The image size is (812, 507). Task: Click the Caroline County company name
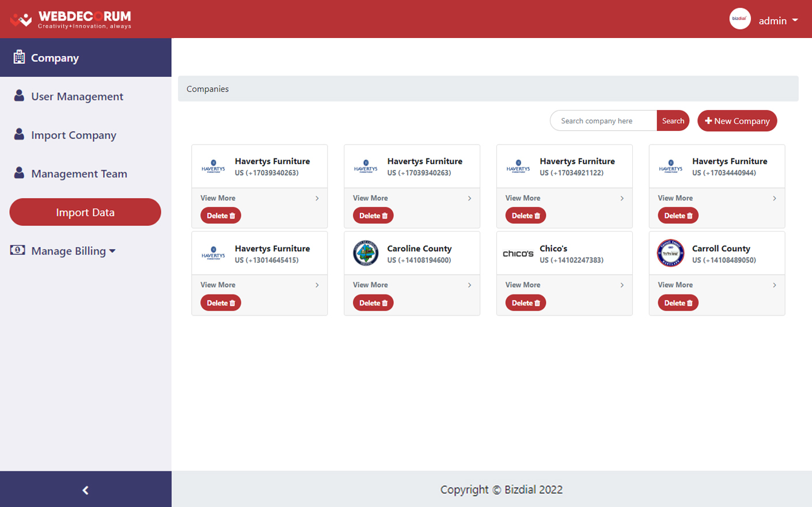pyautogui.click(x=419, y=248)
